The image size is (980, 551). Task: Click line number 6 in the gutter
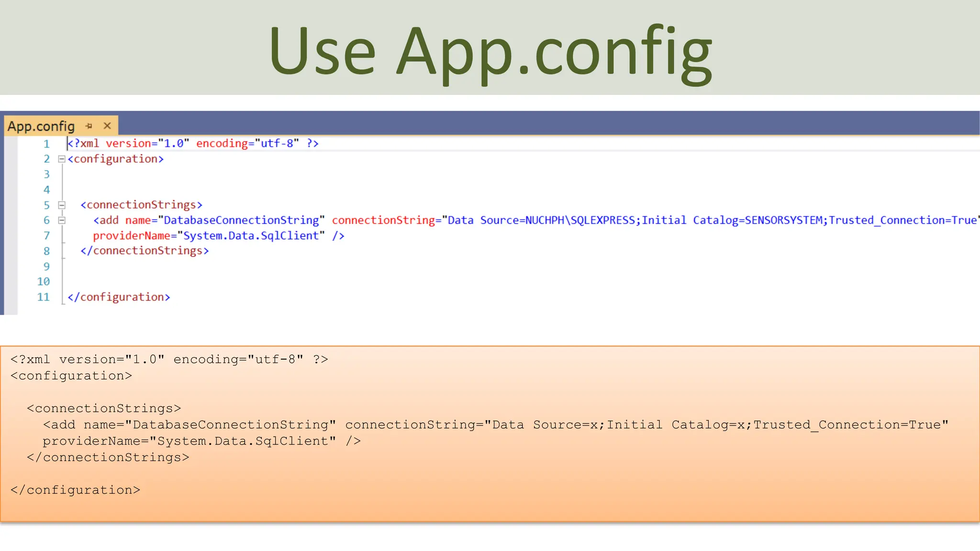click(x=46, y=220)
